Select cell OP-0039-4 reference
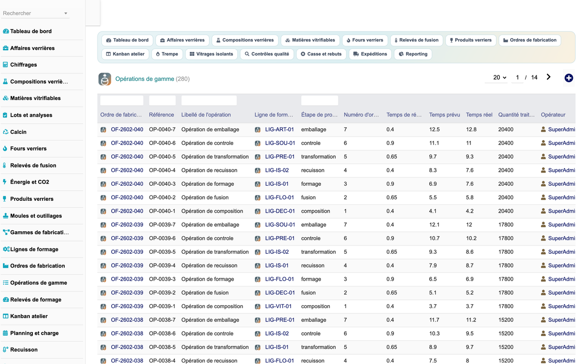 click(x=162, y=266)
